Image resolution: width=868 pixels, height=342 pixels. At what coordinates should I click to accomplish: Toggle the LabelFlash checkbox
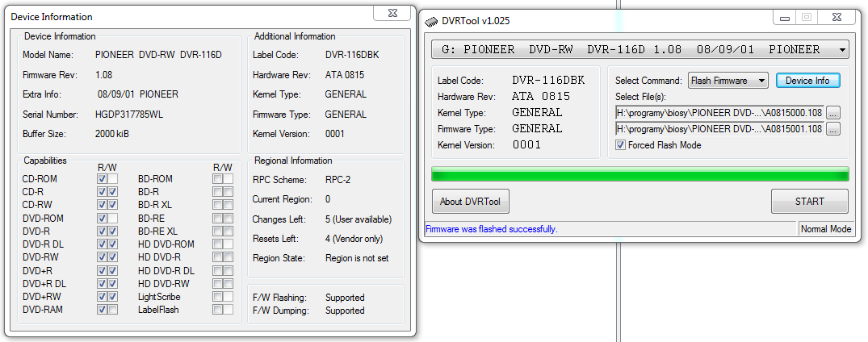coord(217,310)
